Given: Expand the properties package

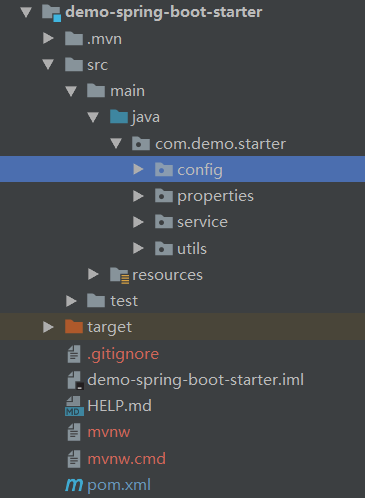Looking at the screenshot, I should coord(138,196).
